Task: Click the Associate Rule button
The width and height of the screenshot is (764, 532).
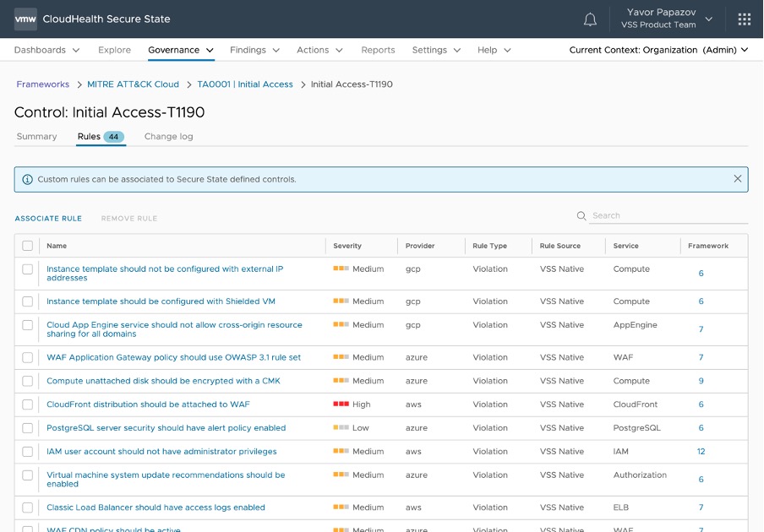Action: 48,219
